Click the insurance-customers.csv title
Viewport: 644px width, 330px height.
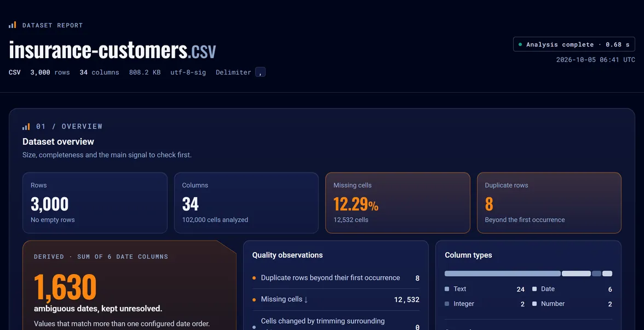(x=112, y=50)
